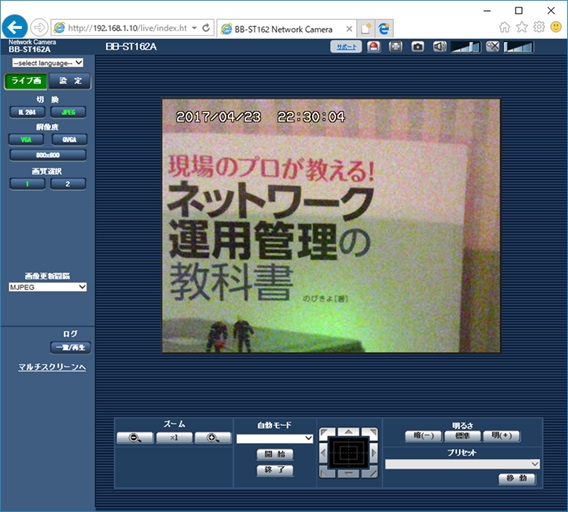Image resolution: width=568 pixels, height=512 pixels.
Task: Select JPEG stream format
Action: point(68,112)
